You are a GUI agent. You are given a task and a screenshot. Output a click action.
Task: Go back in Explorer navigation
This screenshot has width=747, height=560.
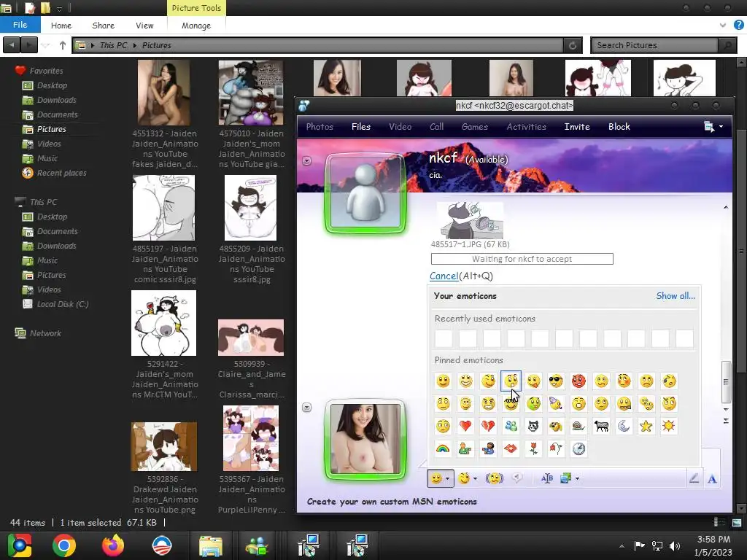tap(12, 45)
